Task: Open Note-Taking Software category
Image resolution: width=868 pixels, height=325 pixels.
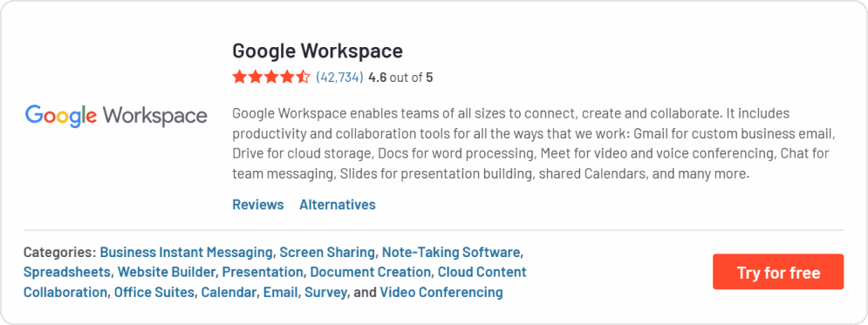Action: pyautogui.click(x=451, y=253)
